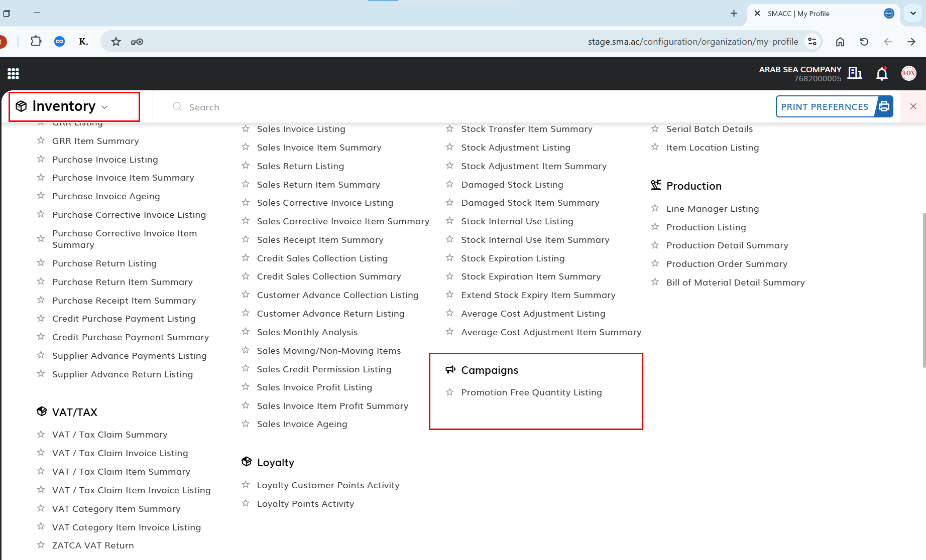The height and width of the screenshot is (560, 926).
Task: Open Sales Invoice Profit Listing
Action: point(314,387)
